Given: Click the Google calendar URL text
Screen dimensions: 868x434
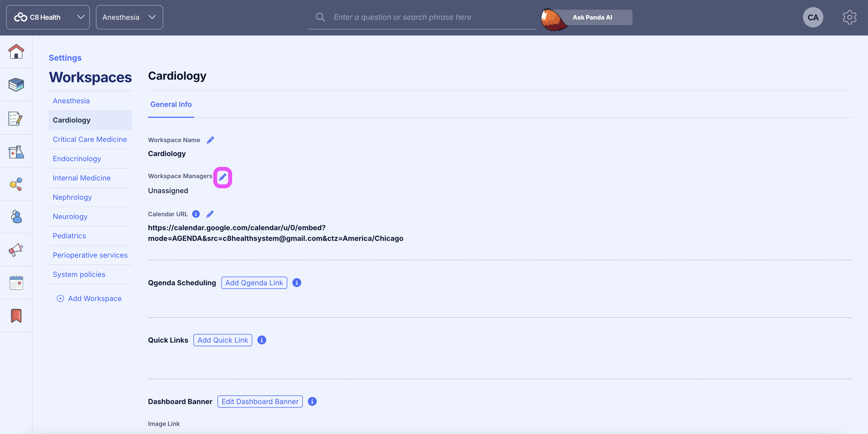Looking at the screenshot, I should click(x=276, y=233).
